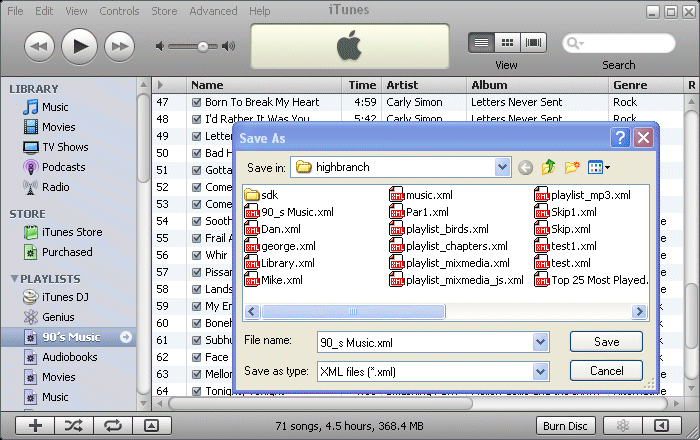700x440 pixels.
Task: Open the Views menu in Save As dialog
Action: coord(599,168)
